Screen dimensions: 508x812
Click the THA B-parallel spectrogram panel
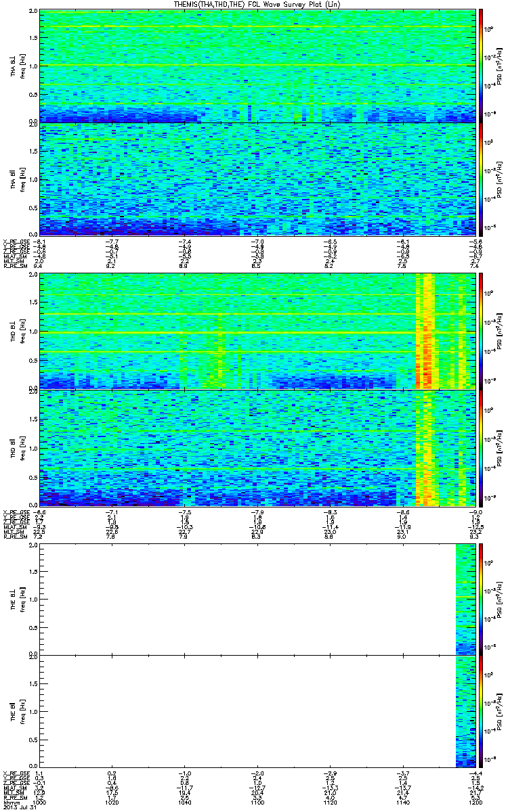pyautogui.click(x=256, y=179)
